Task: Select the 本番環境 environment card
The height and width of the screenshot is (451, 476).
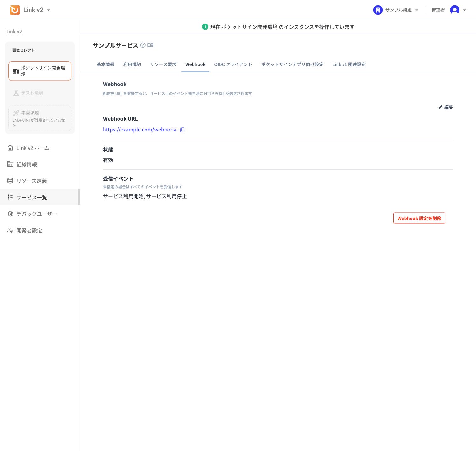Action: 40,118
